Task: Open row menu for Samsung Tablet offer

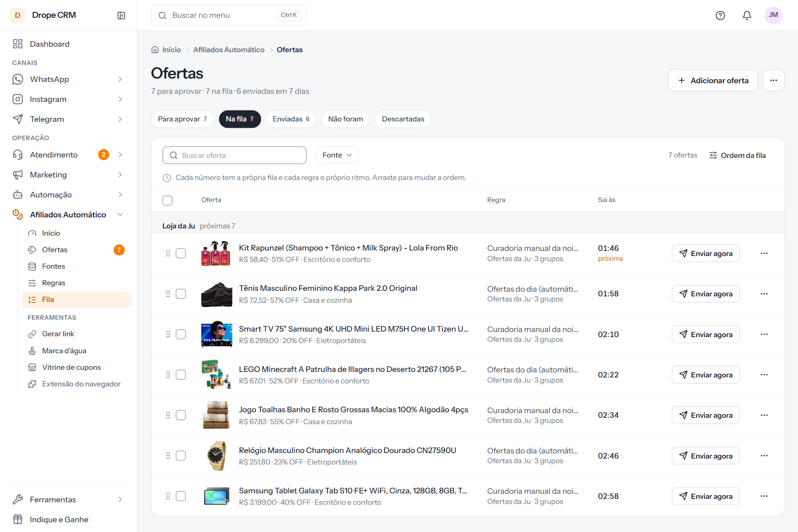Action: [764, 496]
